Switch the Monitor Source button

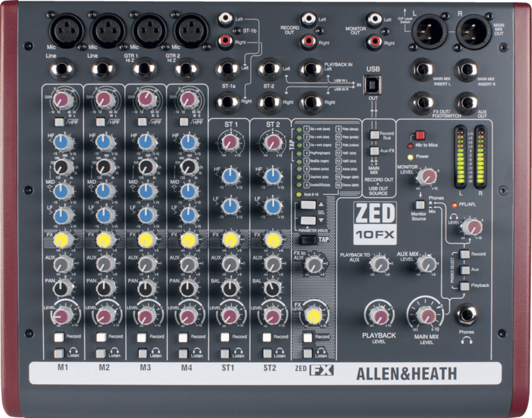420,205
